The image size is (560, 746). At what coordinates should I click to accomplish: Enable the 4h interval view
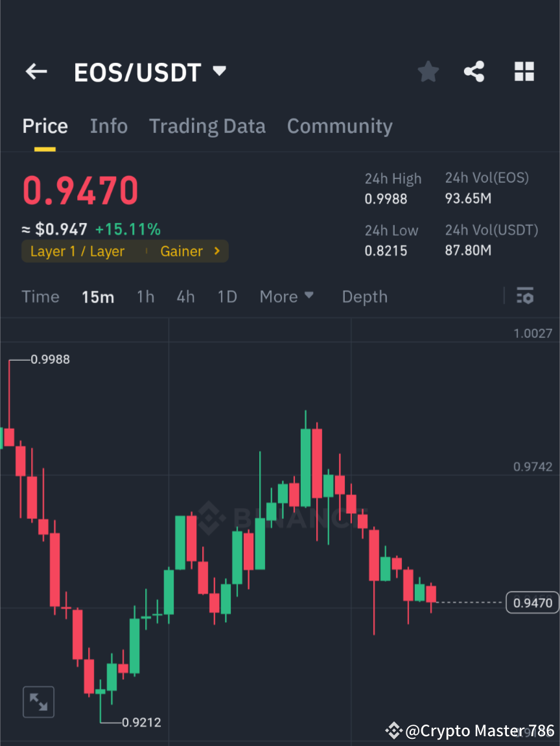click(x=185, y=296)
